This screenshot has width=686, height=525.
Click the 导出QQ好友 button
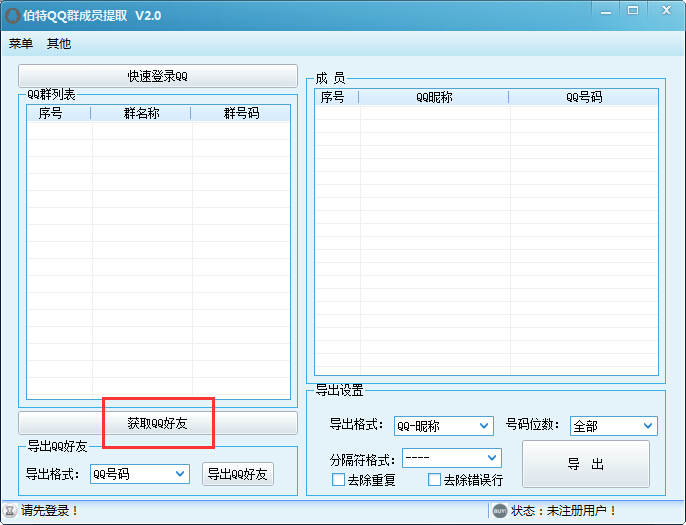(238, 474)
